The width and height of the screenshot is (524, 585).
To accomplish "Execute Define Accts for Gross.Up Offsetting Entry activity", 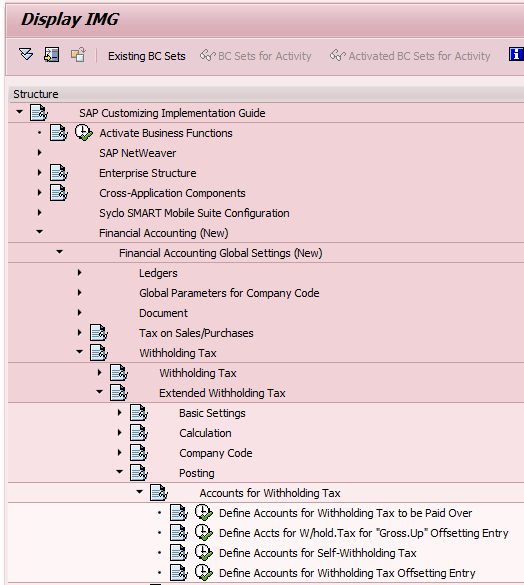I will [204, 533].
